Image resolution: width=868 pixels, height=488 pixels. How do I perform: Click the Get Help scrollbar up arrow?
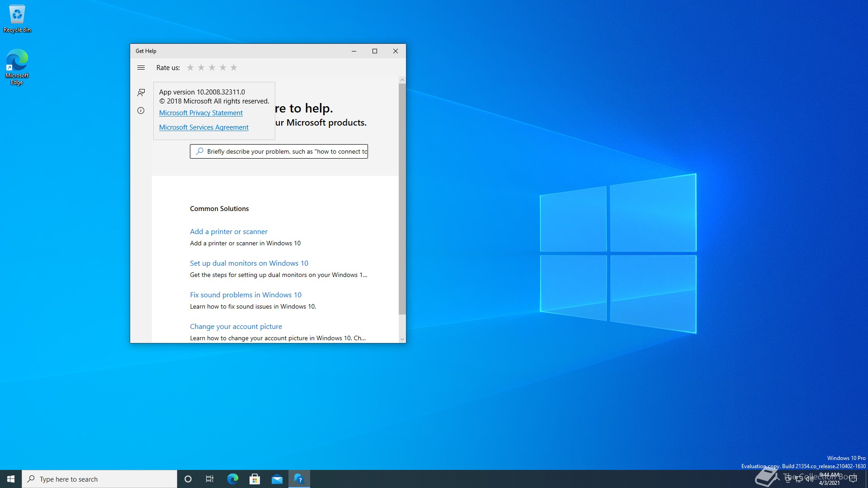402,80
